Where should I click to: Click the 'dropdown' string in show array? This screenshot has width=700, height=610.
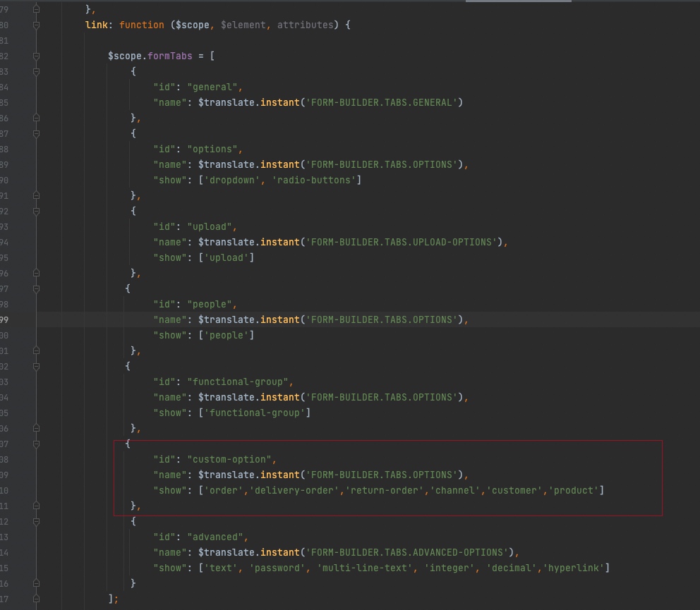pos(232,181)
